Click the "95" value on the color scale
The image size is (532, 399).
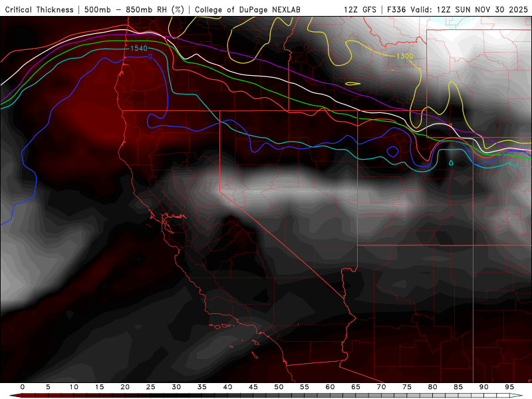[509, 387]
